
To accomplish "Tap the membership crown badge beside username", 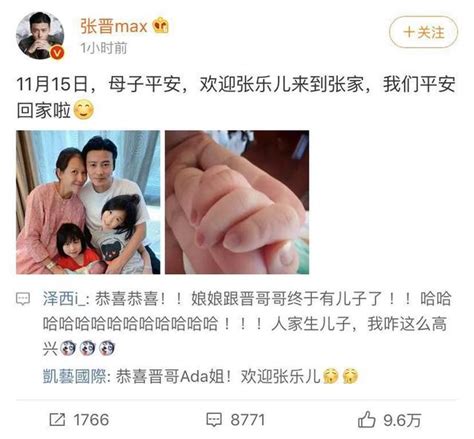I will pos(161,26).
